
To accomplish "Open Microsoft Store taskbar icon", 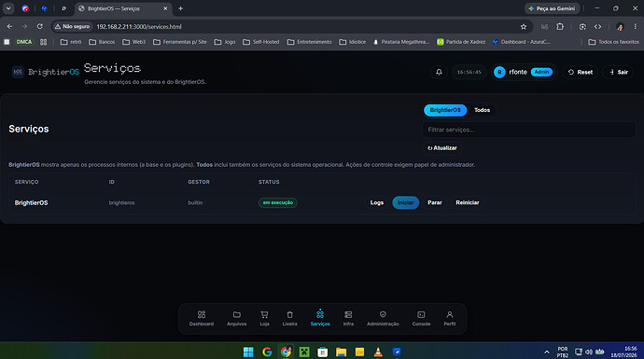I will pos(322,352).
